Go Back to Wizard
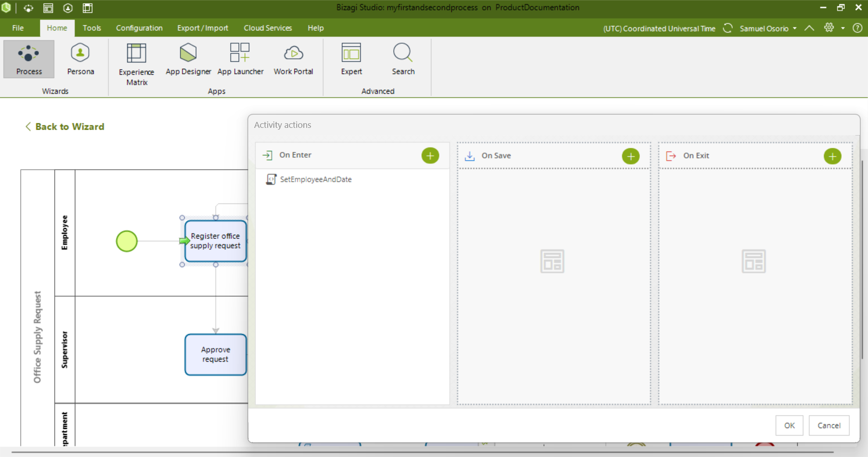868x457 pixels. [65, 126]
